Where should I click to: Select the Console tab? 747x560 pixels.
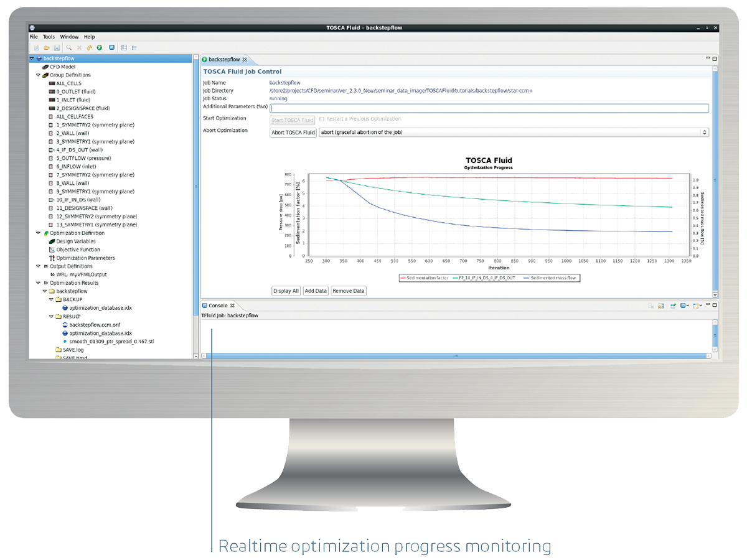(218, 306)
